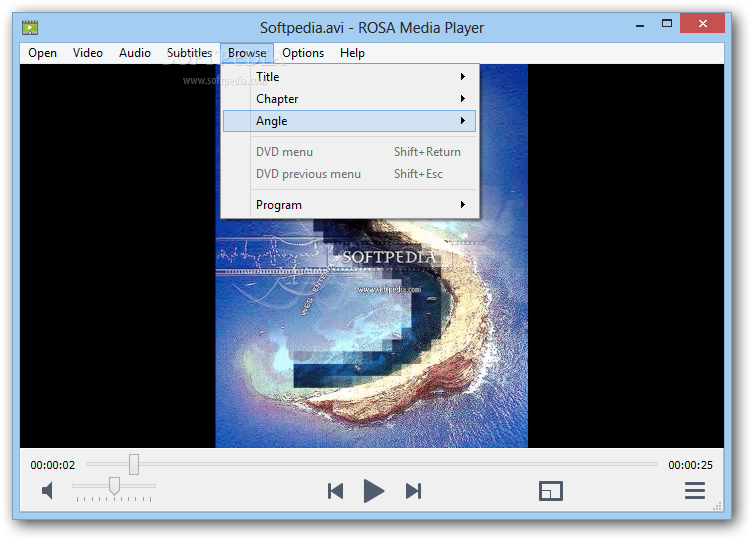
Task: Open the Subtitles menu
Action: point(189,53)
